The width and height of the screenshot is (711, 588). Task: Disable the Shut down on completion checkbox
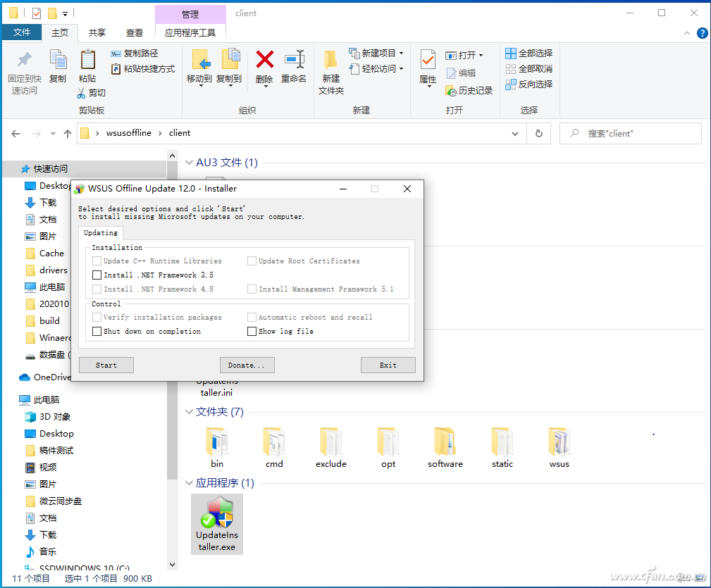tap(97, 331)
